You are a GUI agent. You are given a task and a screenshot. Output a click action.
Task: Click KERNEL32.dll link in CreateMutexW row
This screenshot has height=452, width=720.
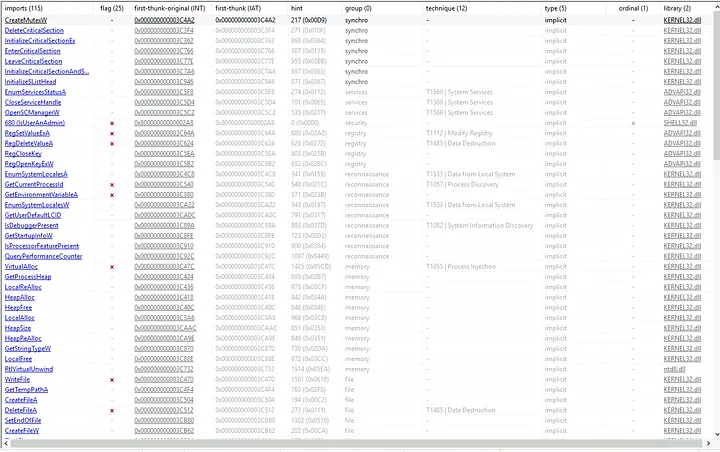tap(682, 20)
